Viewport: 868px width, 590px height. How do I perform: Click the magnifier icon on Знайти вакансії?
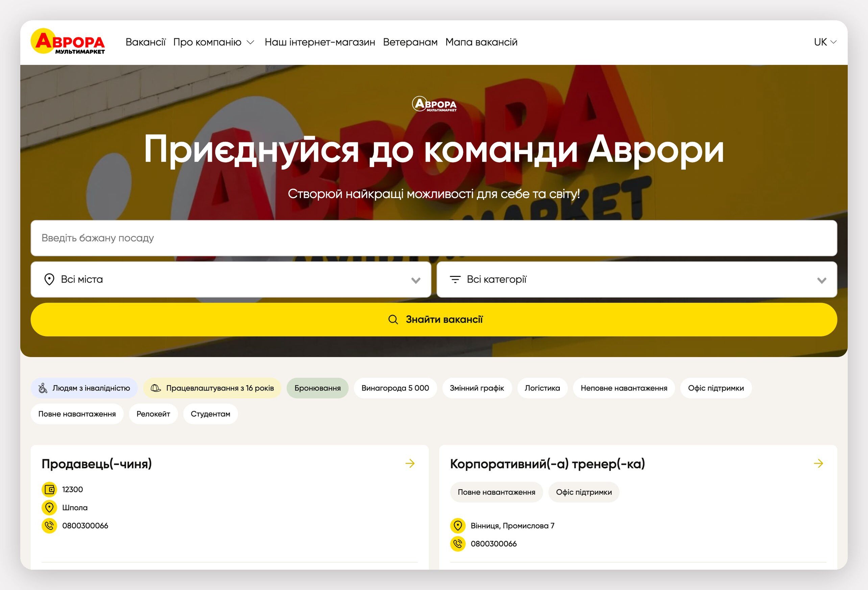tap(393, 320)
